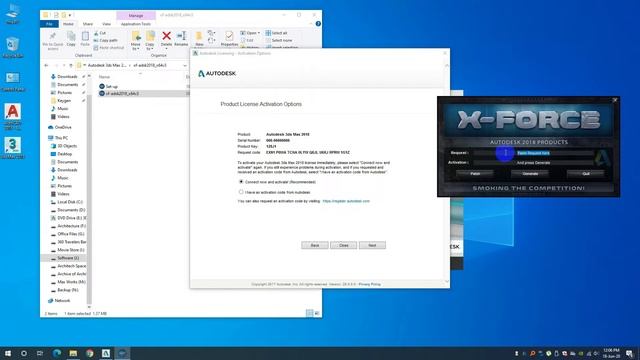Select the 3ds Max desktop shortcut
The height and width of the screenshot is (360, 640).
(13, 148)
